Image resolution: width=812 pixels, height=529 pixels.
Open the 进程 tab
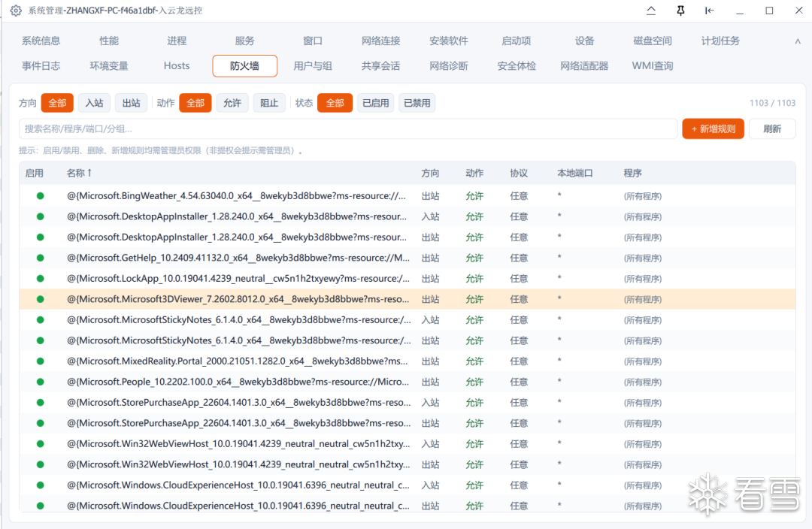tap(177, 41)
